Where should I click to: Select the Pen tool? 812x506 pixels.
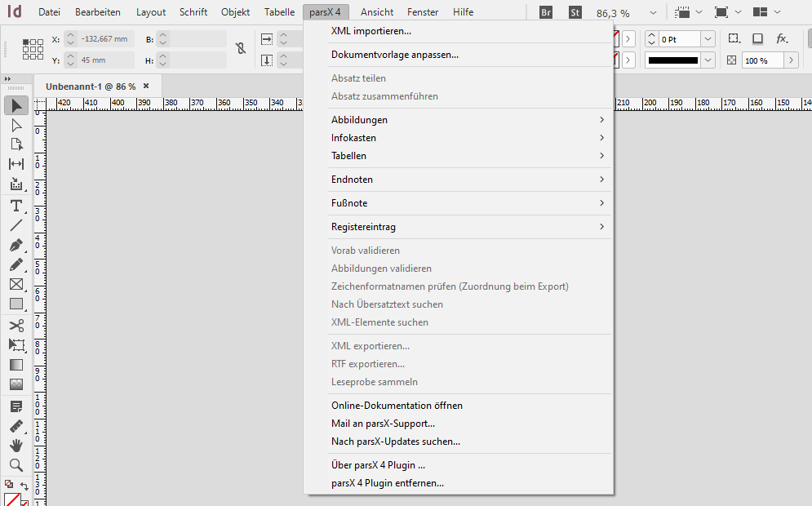(16, 245)
